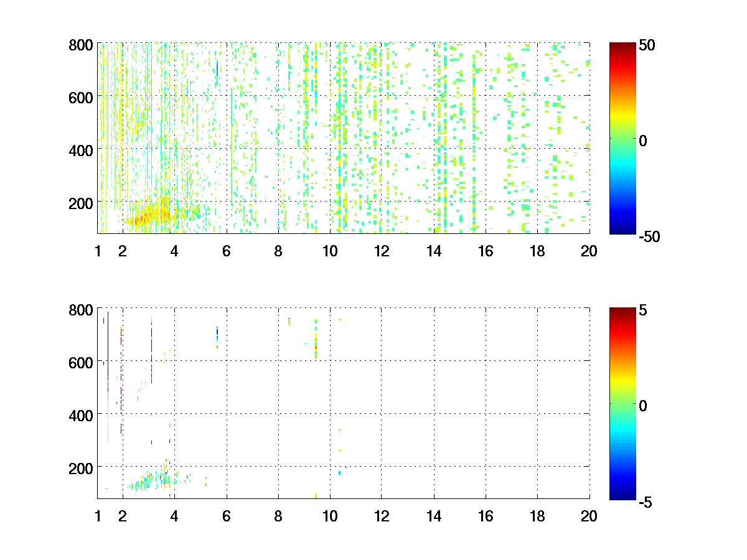
Task: Click x-axis tick '14' under the upper plot
Action: pyautogui.click(x=434, y=251)
